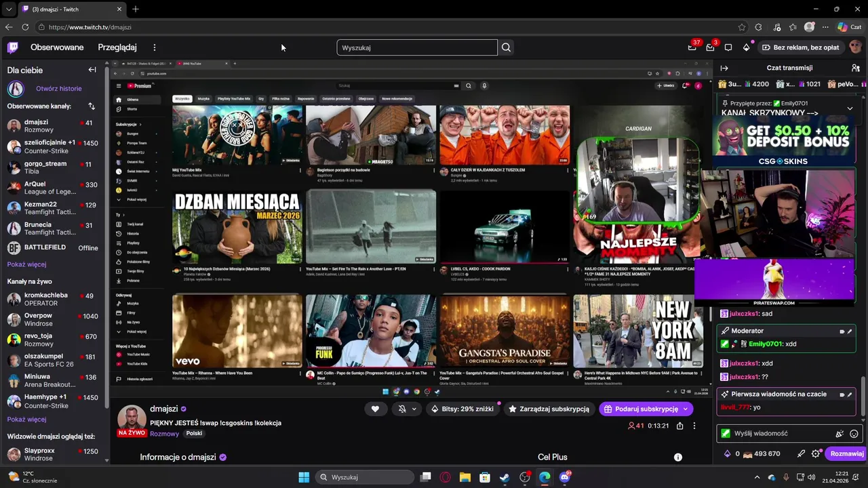Click the chat scrollbar thumb
This screenshot has height=488, width=868.
(863, 394)
